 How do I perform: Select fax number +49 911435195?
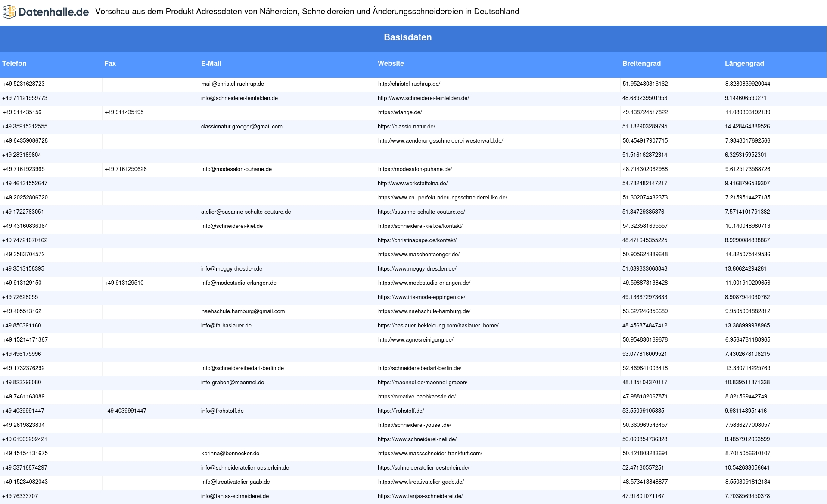124,112
